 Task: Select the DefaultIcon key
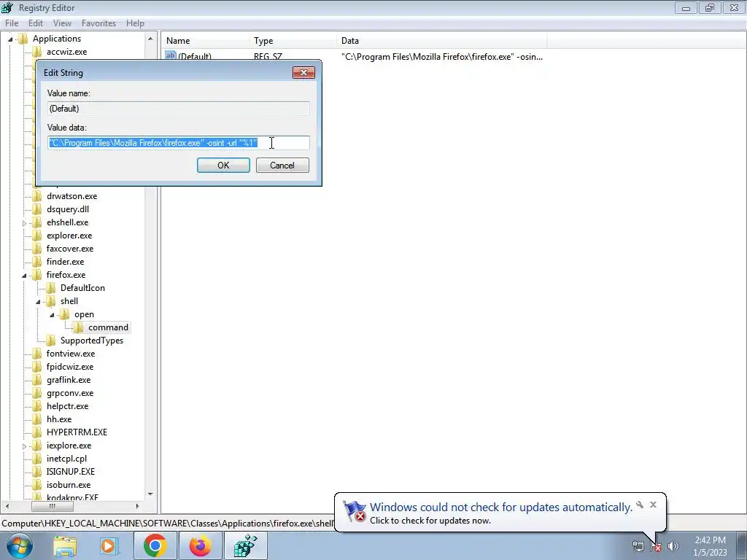82,287
